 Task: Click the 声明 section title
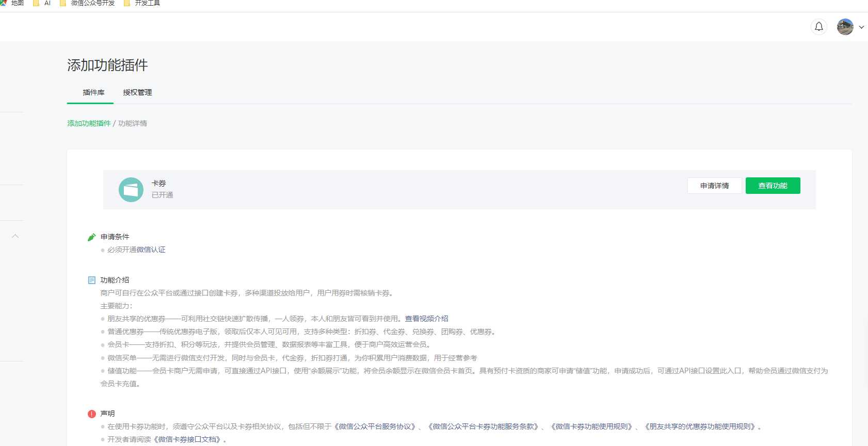[x=108, y=414]
